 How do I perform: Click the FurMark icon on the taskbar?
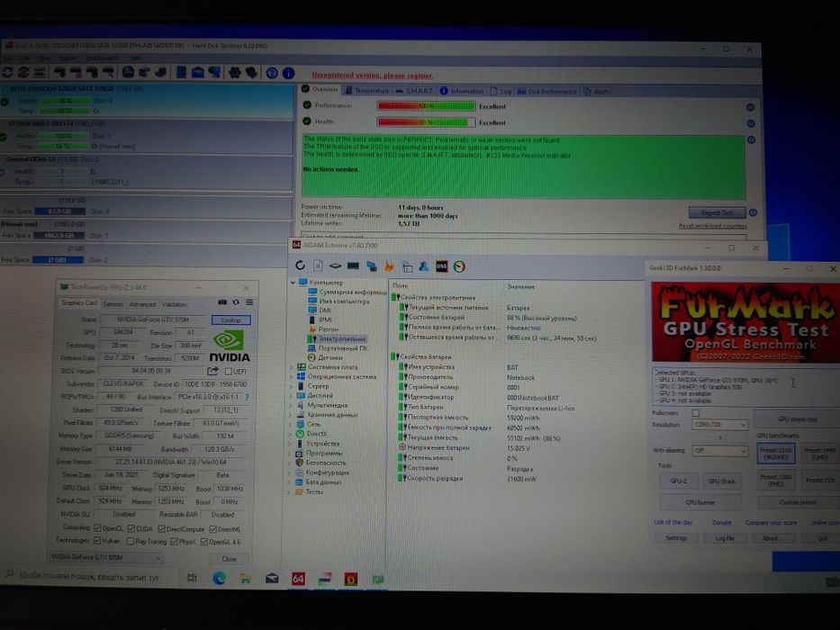tap(351, 579)
